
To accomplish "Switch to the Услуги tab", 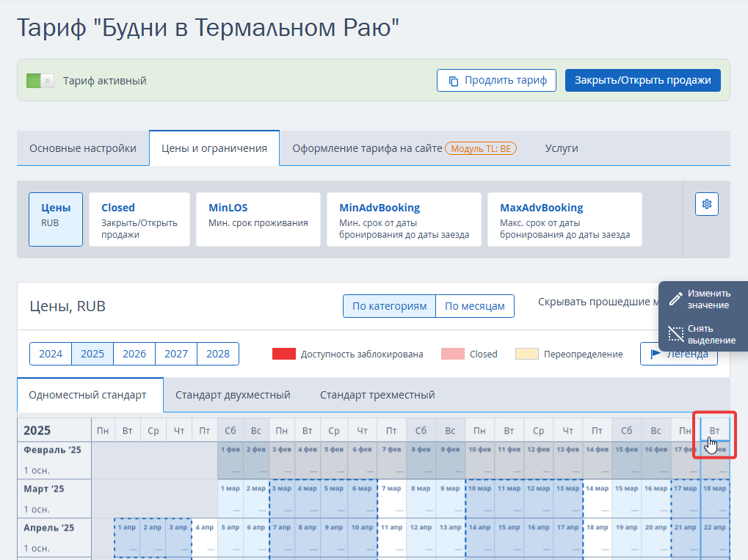I will [562, 148].
